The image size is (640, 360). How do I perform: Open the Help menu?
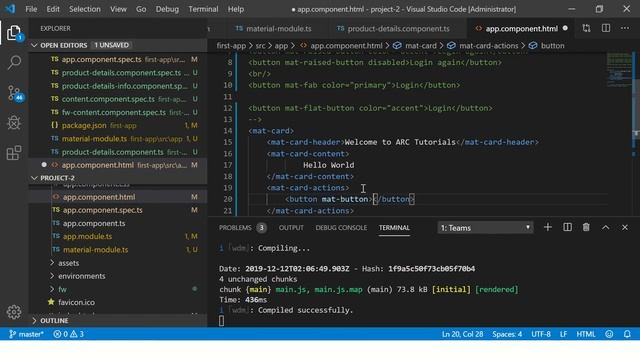(236, 9)
